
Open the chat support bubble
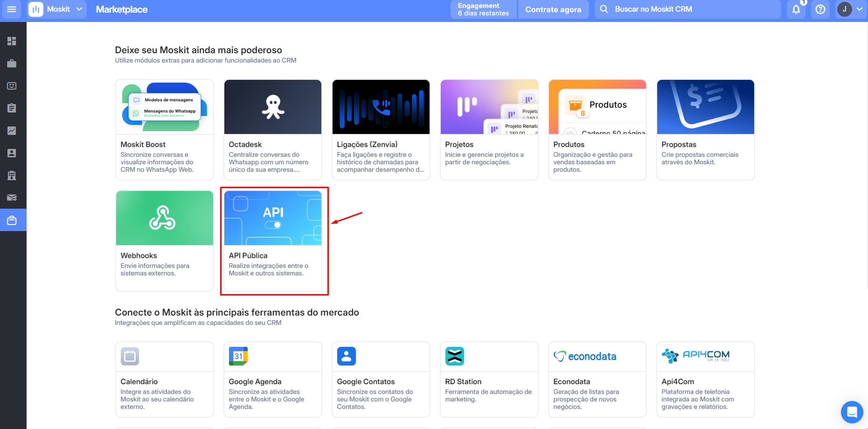(x=852, y=412)
